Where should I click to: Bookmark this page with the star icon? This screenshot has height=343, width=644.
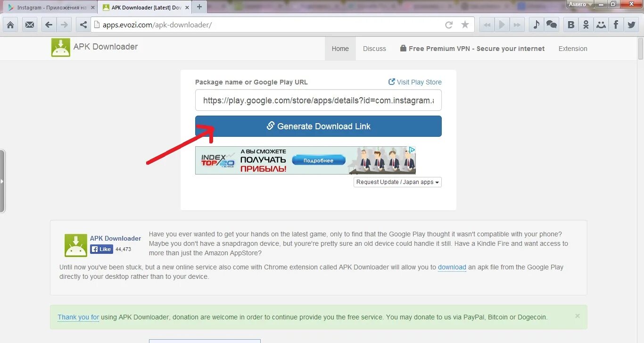465,25
